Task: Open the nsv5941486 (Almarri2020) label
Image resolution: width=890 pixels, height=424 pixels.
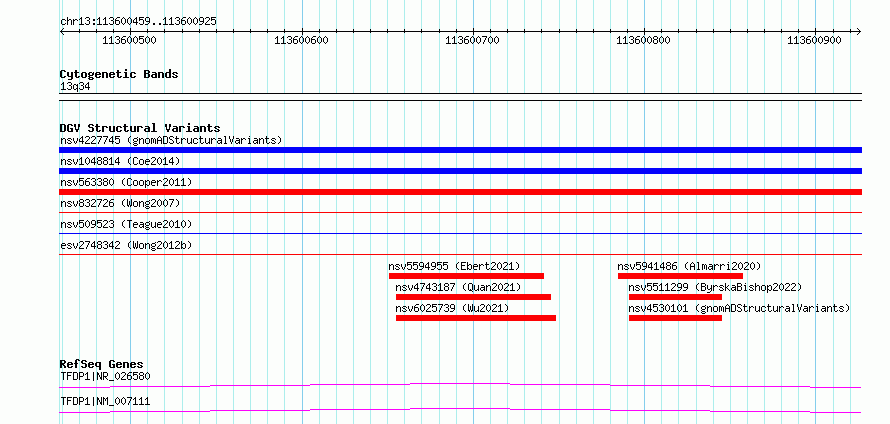Action: [x=689, y=266]
